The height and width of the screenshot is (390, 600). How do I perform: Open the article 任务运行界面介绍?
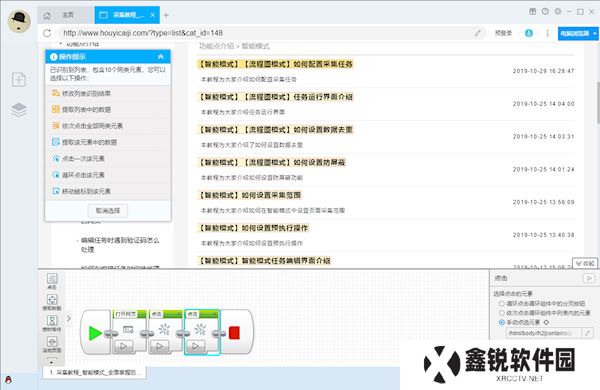[275, 97]
